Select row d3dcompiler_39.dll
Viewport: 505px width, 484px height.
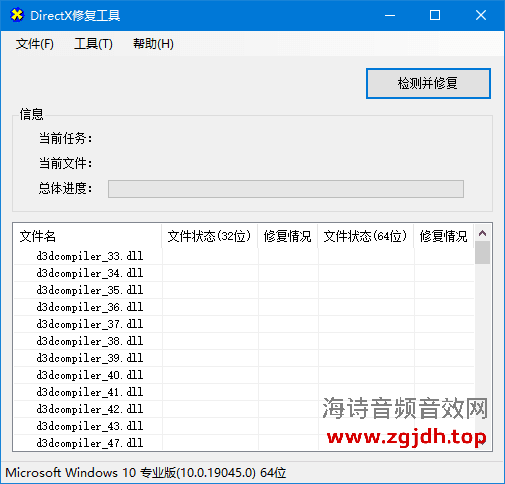click(244, 358)
